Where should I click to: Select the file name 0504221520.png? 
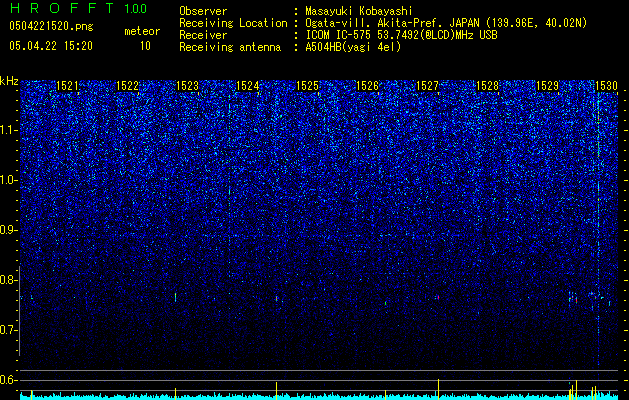pyautogui.click(x=51, y=26)
